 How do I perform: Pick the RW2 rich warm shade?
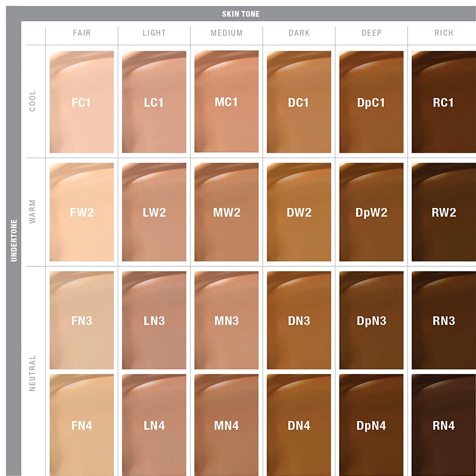pyautogui.click(x=443, y=212)
